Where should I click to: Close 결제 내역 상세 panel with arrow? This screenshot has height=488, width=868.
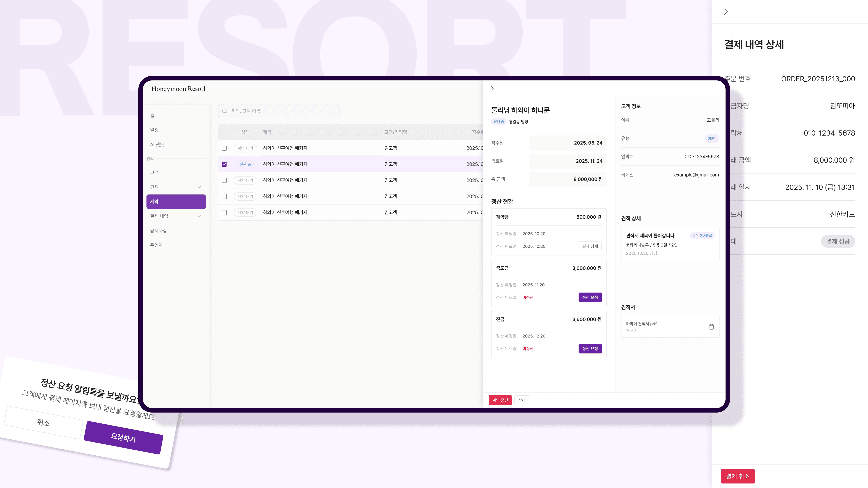point(726,12)
